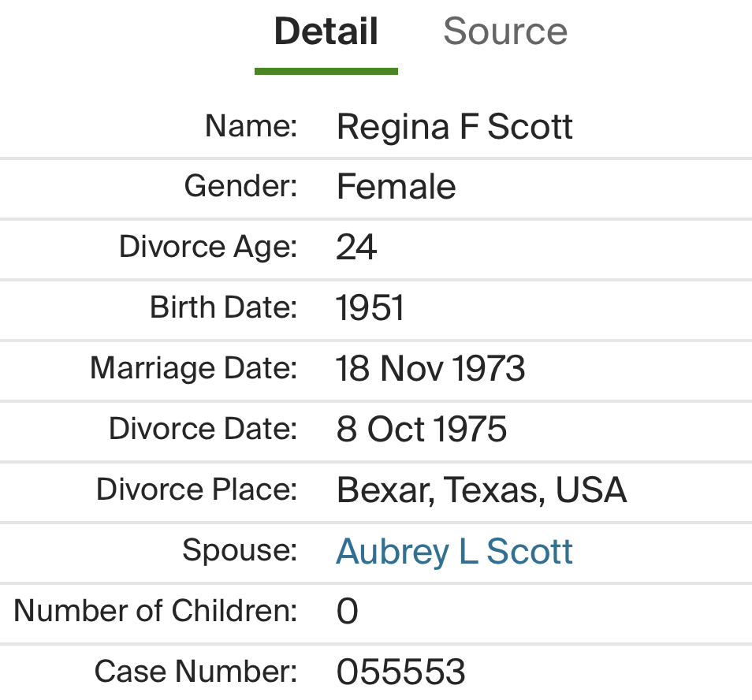Click the name value Regina F Scott

pyautogui.click(x=454, y=127)
